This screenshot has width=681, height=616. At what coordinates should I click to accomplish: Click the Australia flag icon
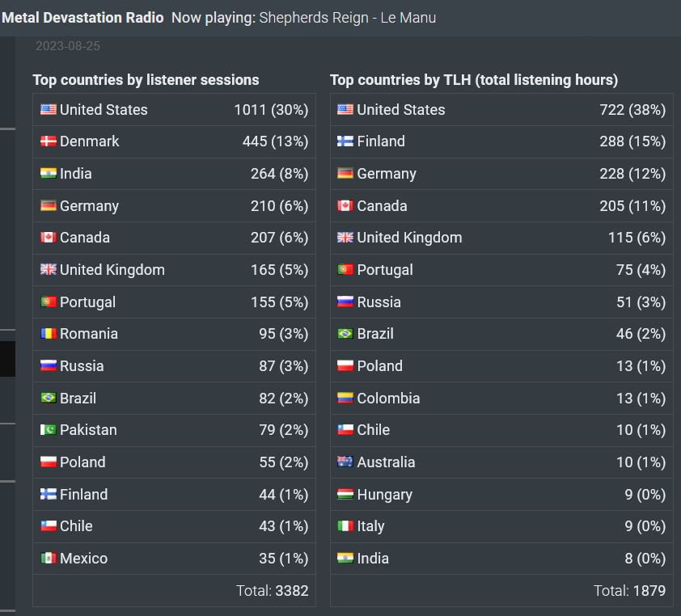(x=345, y=462)
